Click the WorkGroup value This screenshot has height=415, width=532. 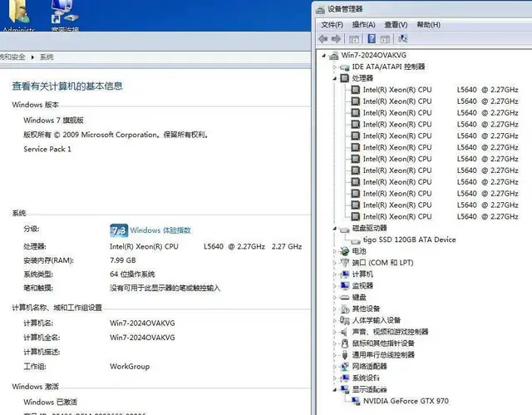pos(130,367)
